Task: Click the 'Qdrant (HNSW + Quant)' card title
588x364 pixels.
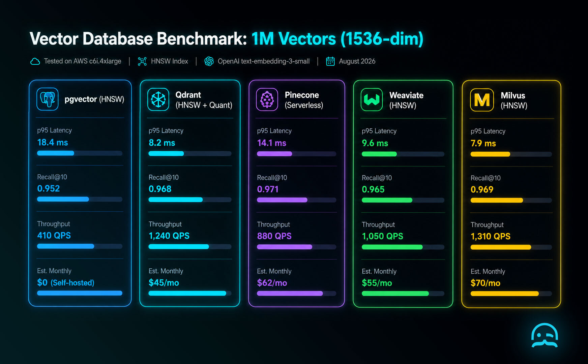Action: [204, 100]
